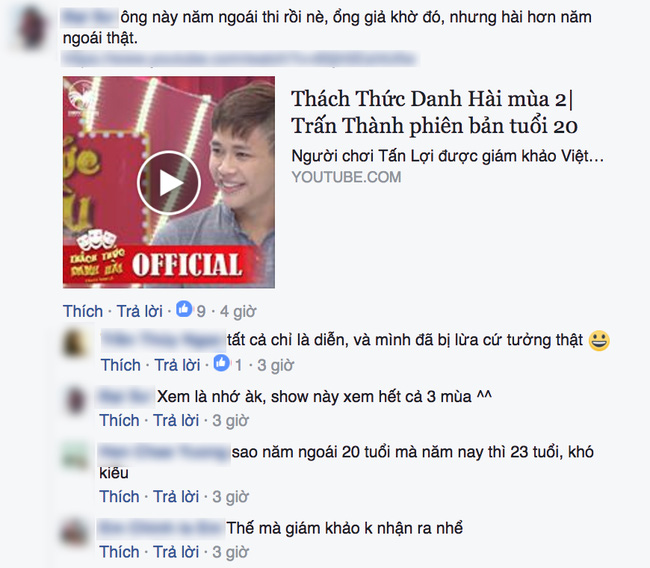650x568 pixels.
Task: Click the smiley emoji in the reply
Action: (599, 341)
